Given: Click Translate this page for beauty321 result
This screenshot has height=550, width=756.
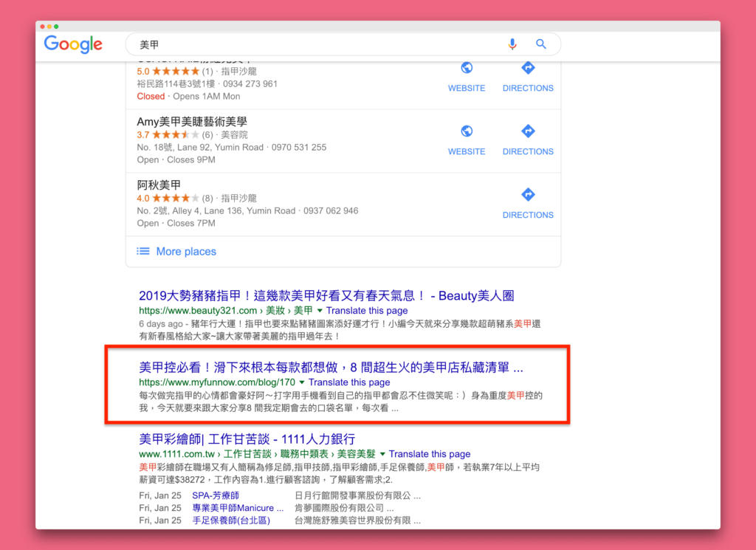Looking at the screenshot, I should 367,310.
